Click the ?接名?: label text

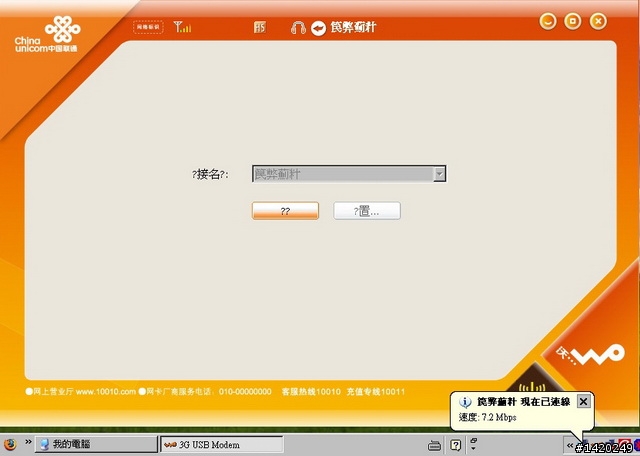click(x=210, y=174)
